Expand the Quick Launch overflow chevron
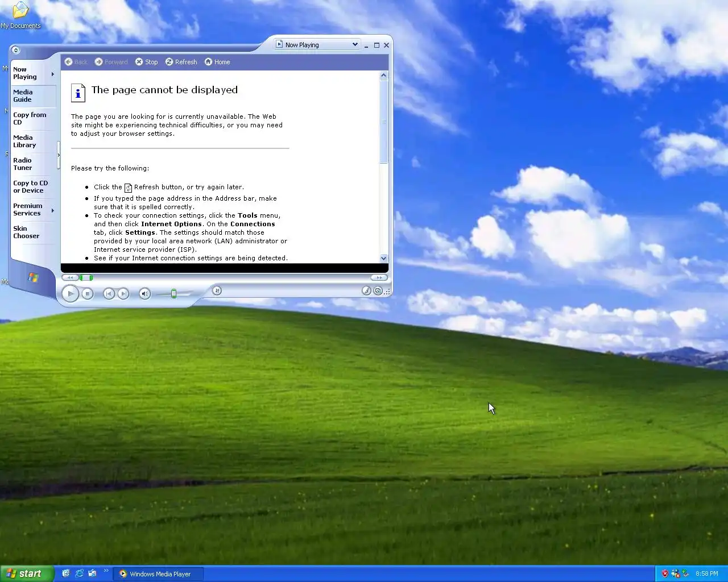Viewport: 728px width, 582px height. 106,571
